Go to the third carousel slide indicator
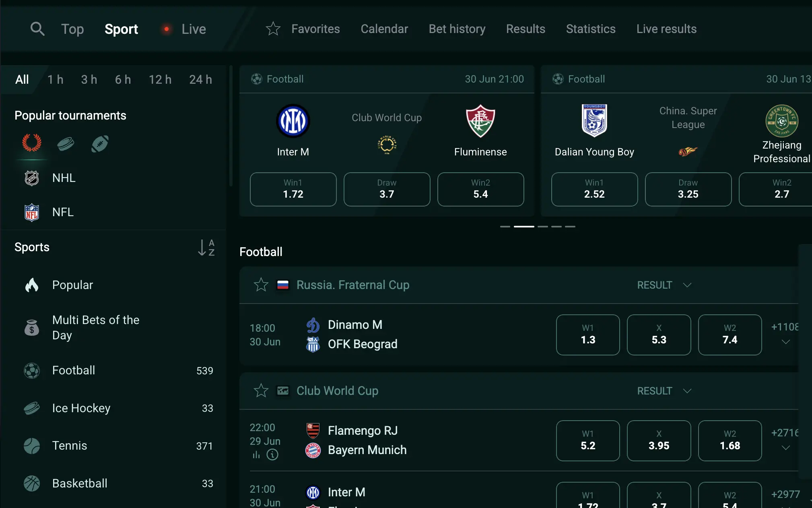The height and width of the screenshot is (508, 812). 543,227
